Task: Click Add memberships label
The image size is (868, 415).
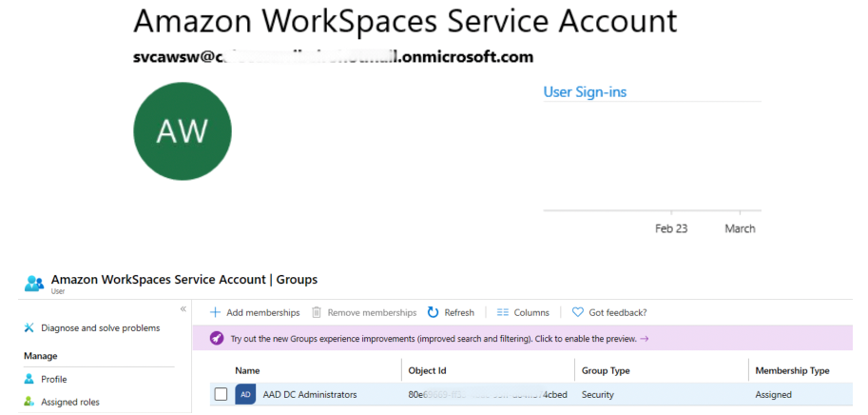Action: coord(263,312)
